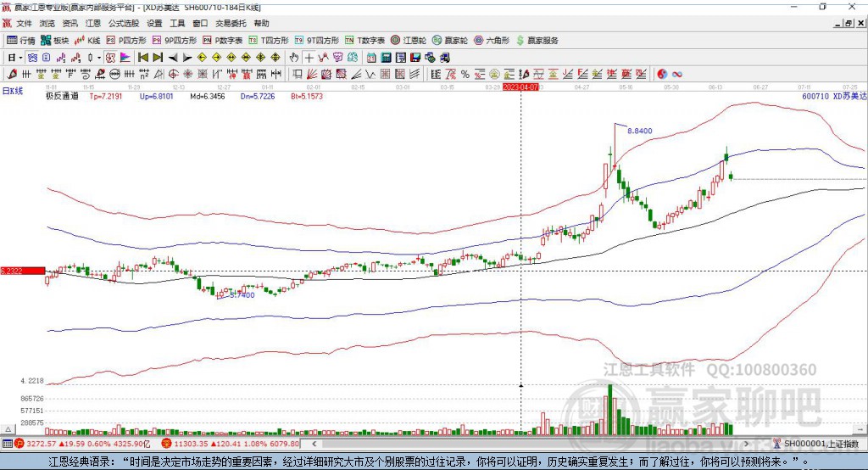The image size is (868, 470).
Task: Open the 六角形 hexagon tool
Action: [x=492, y=41]
